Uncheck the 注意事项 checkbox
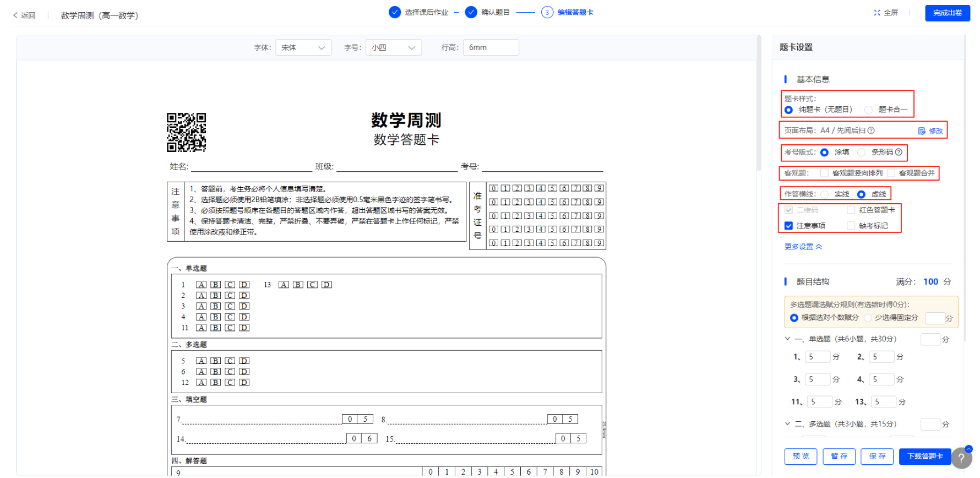980x478 pixels. [788, 226]
